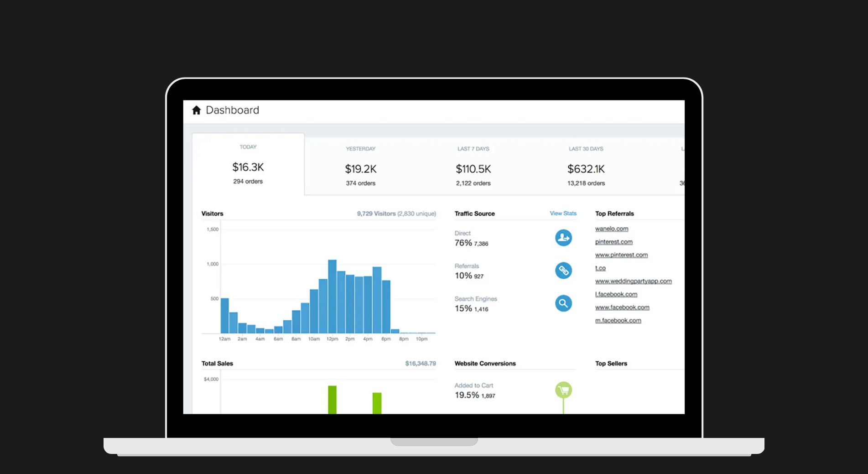The image size is (868, 474).
Task: Click the Search Engines magnifier icon
Action: coord(563,303)
